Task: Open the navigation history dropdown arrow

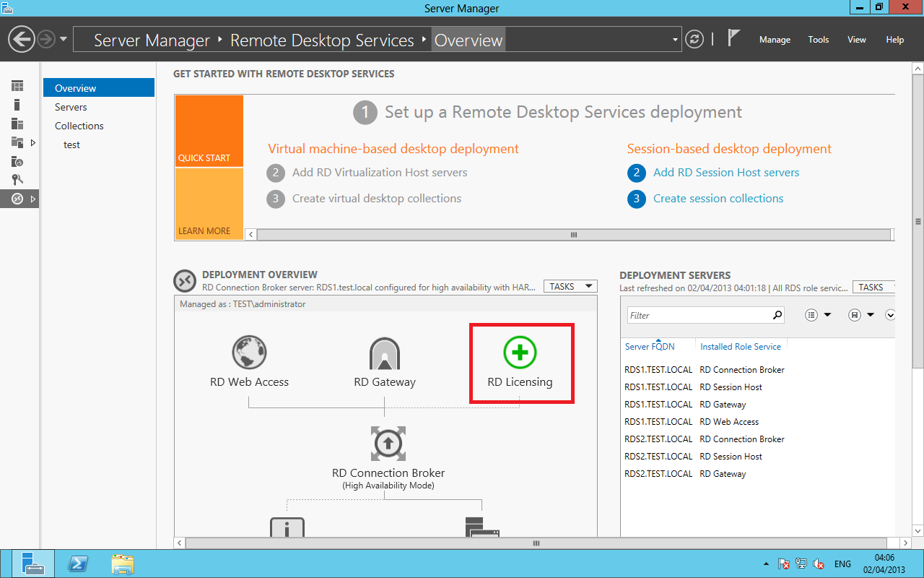Action: [x=64, y=39]
